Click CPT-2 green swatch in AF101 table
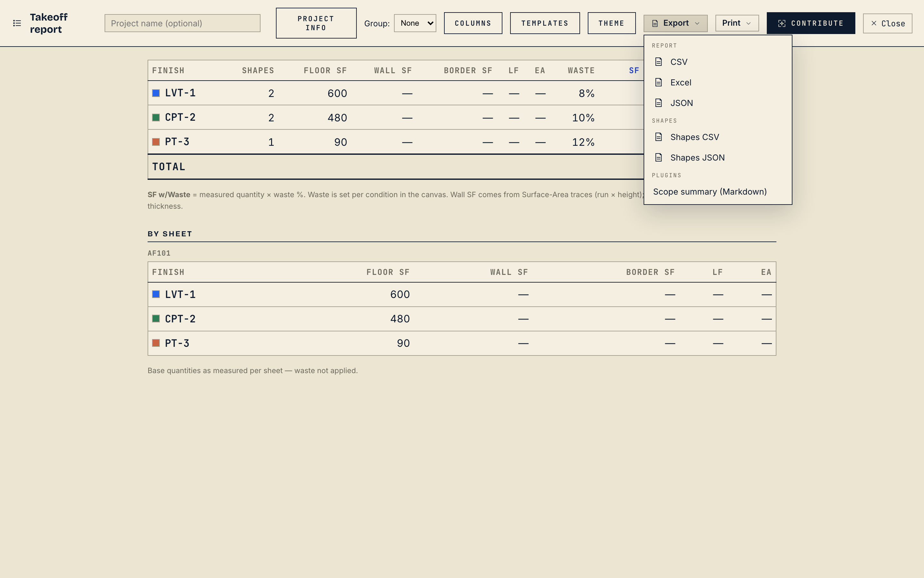Screen dimensions: 924x578 click(156, 319)
